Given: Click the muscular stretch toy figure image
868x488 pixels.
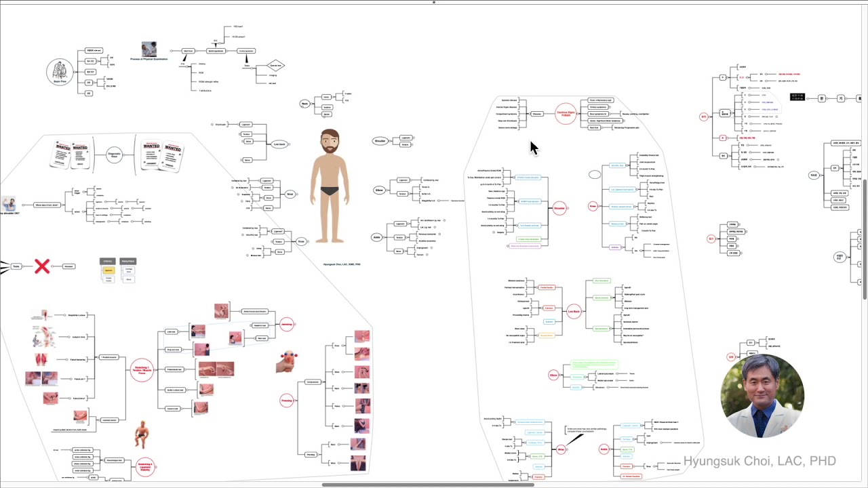Looking at the screenshot, I should pos(141,434).
